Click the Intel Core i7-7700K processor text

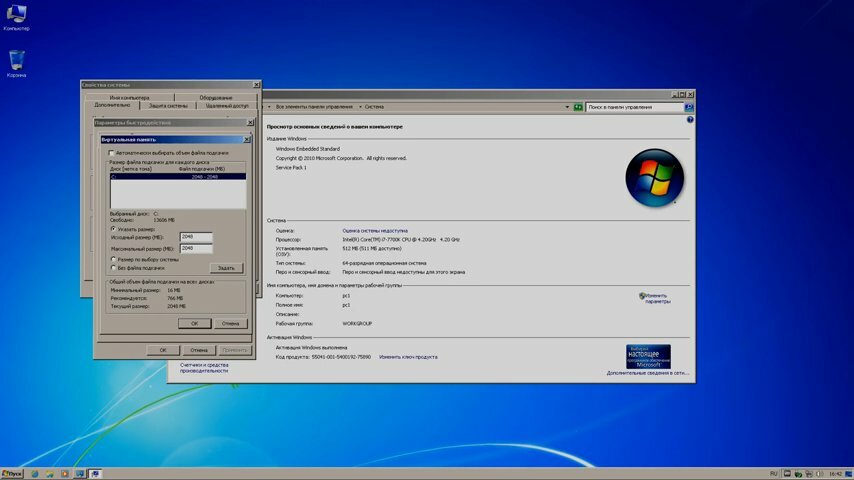pos(401,240)
